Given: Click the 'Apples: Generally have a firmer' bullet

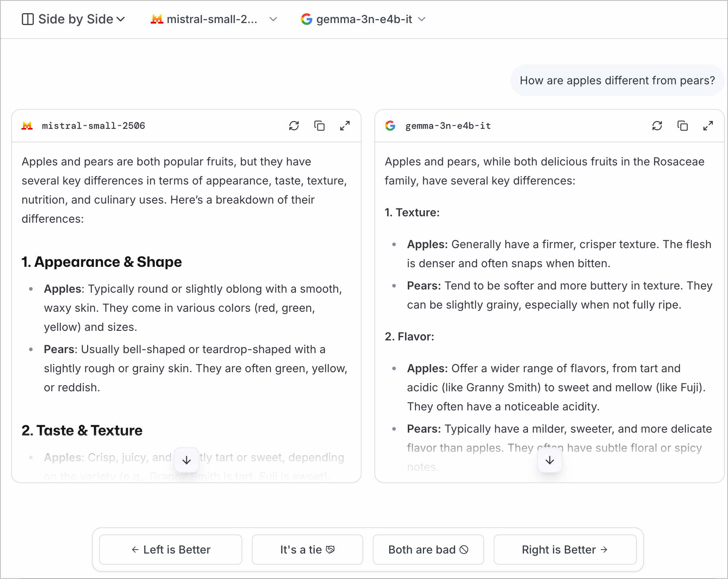Looking at the screenshot, I should (559, 254).
